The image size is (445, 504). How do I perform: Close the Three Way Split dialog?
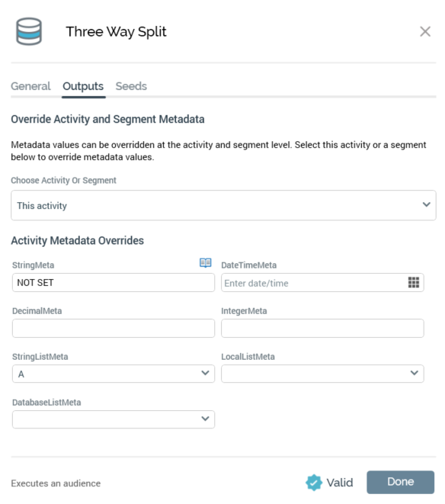(425, 31)
